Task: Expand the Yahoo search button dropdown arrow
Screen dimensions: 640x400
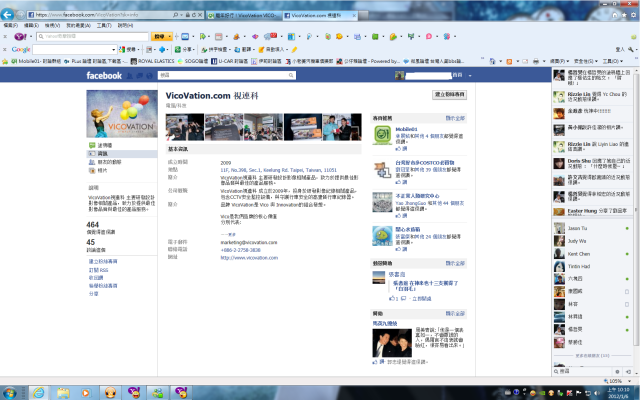Action: pos(170,36)
